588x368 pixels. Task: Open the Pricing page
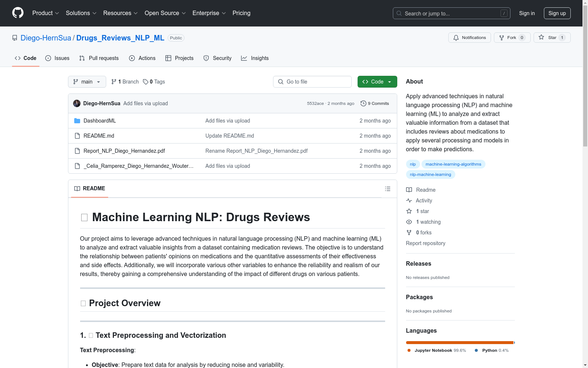(241, 13)
